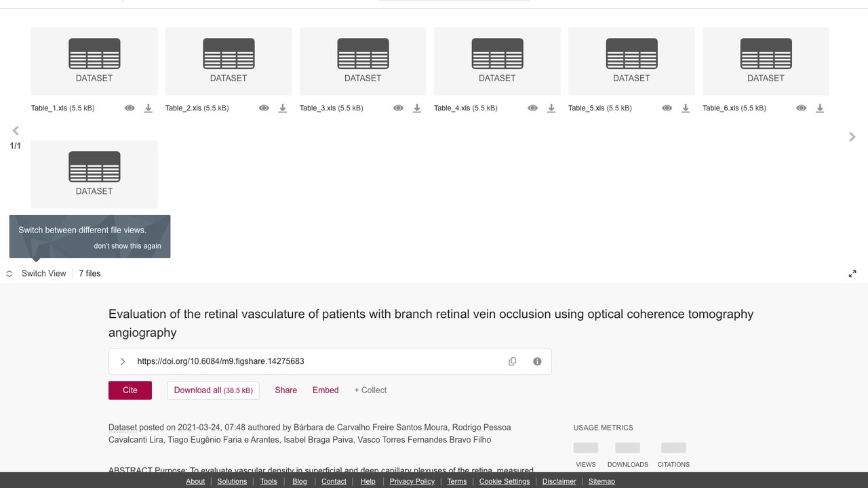Screen dimensions: 868x488
Task: Open the Privacy Policy footer link
Action: point(412,481)
